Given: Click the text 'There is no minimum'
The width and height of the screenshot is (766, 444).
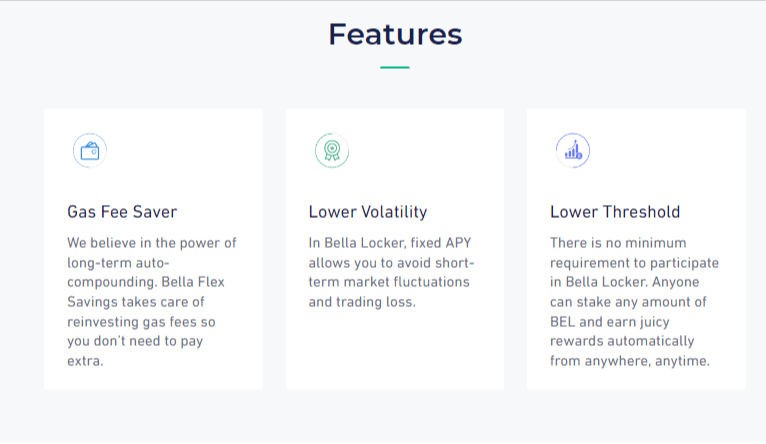Looking at the screenshot, I should point(618,243).
